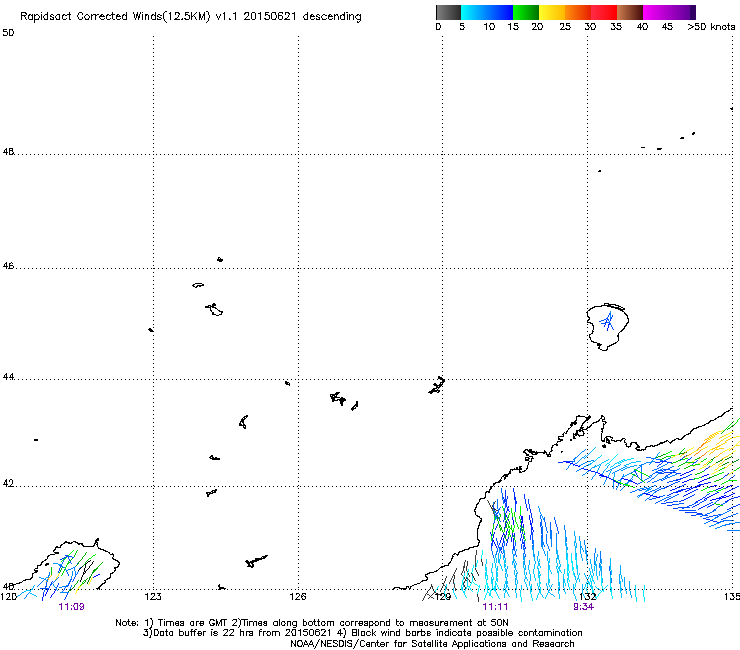Click the purple '9:34' time label
740x650 pixels.
(583, 607)
